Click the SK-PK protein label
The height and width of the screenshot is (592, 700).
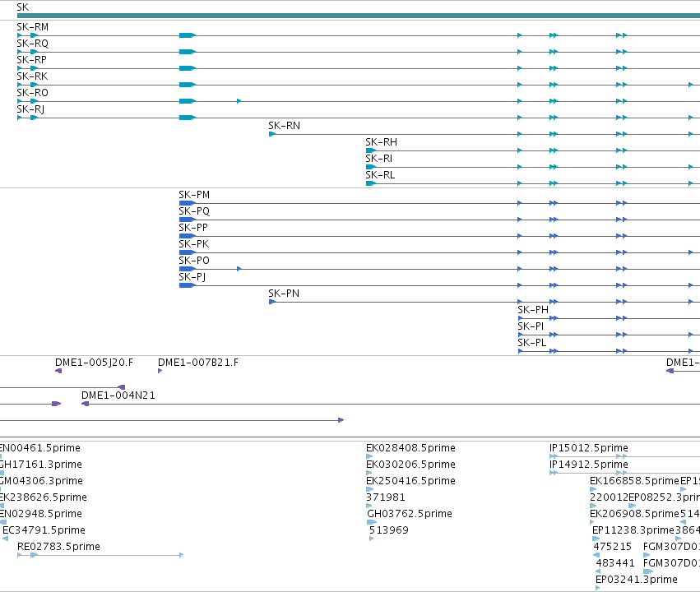click(194, 244)
